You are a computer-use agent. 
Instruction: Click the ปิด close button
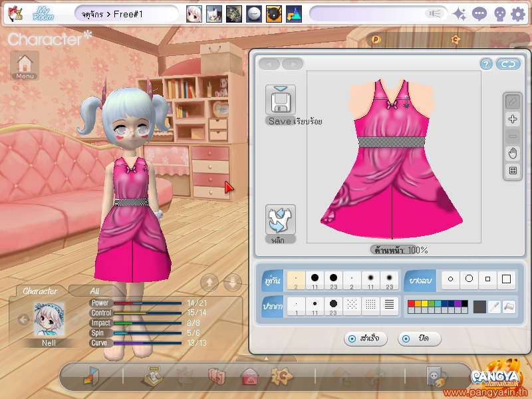point(420,338)
